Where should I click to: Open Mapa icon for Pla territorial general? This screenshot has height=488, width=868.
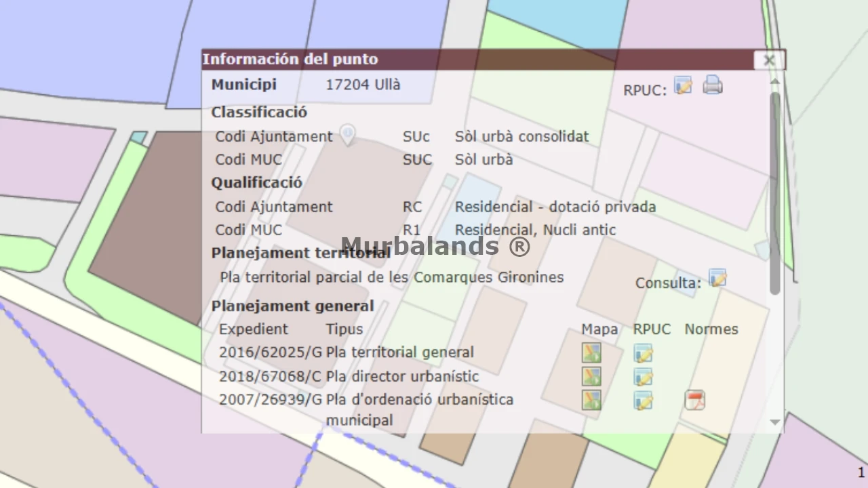591,353
